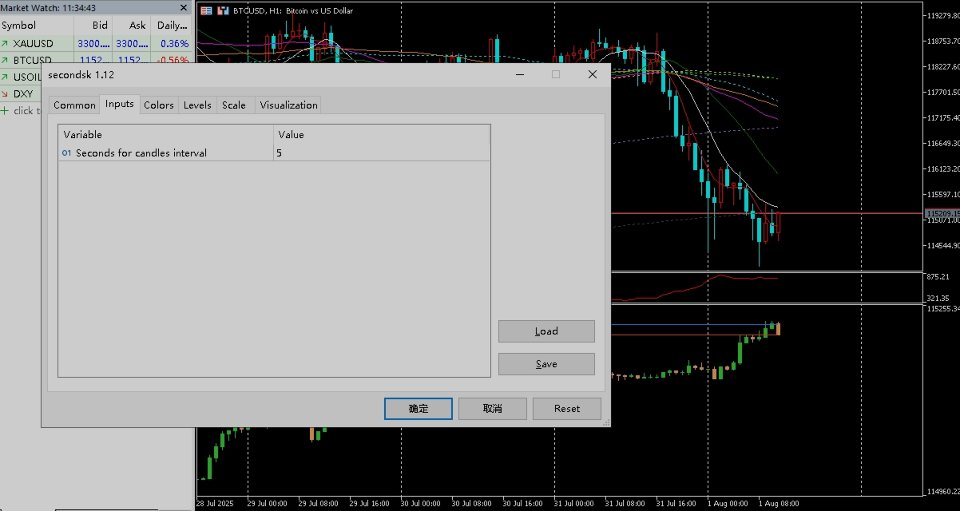Click the Save button

click(546, 364)
